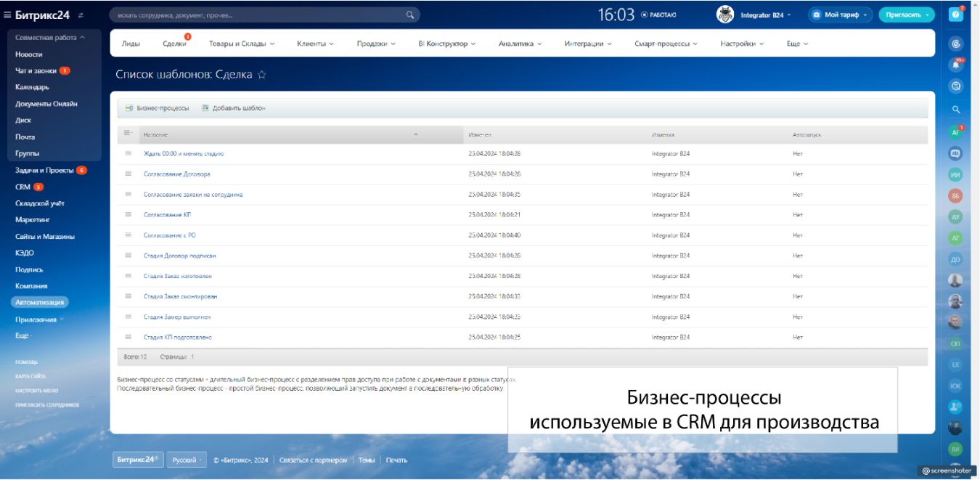Click in the top search input field
980x480 pixels.
(254, 15)
